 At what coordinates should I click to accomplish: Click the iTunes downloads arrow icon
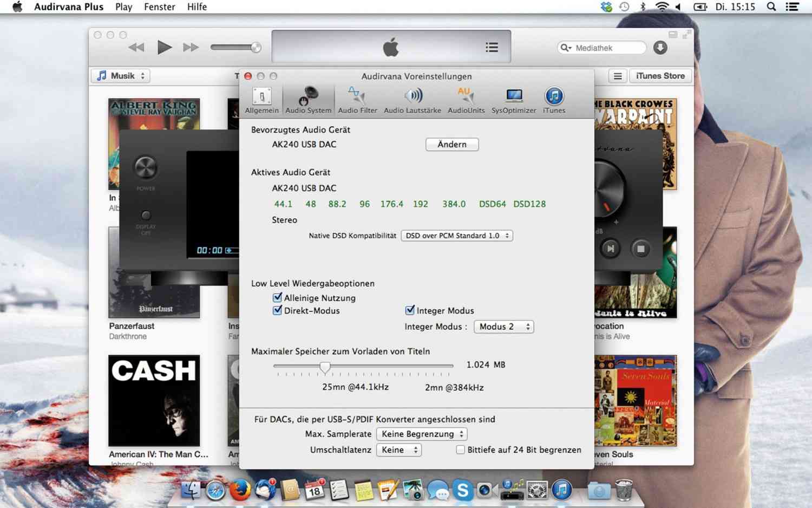pos(660,48)
